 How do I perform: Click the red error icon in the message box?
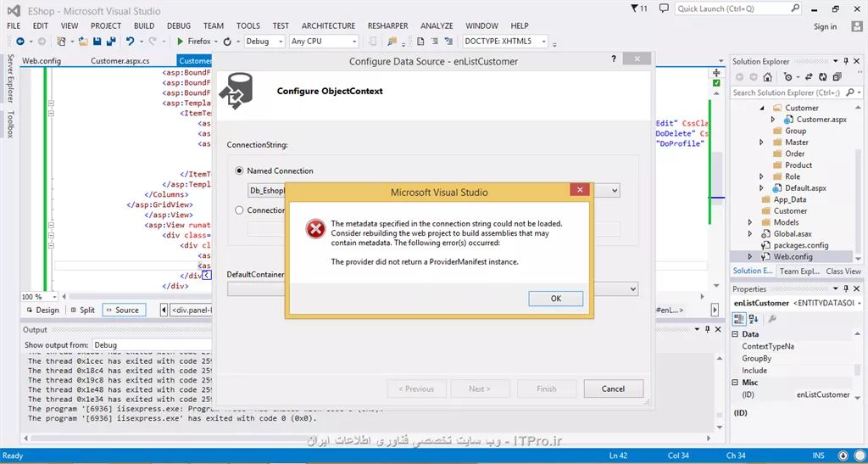[315, 229]
